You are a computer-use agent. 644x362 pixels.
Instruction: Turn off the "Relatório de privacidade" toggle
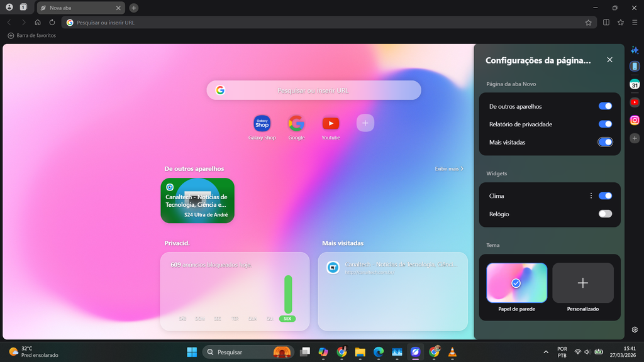coord(605,124)
